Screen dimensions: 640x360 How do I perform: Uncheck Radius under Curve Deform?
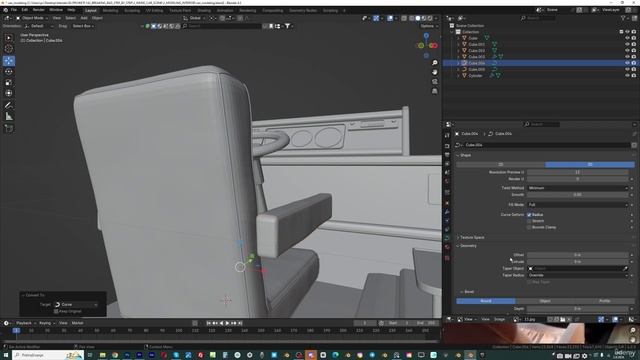(529, 215)
